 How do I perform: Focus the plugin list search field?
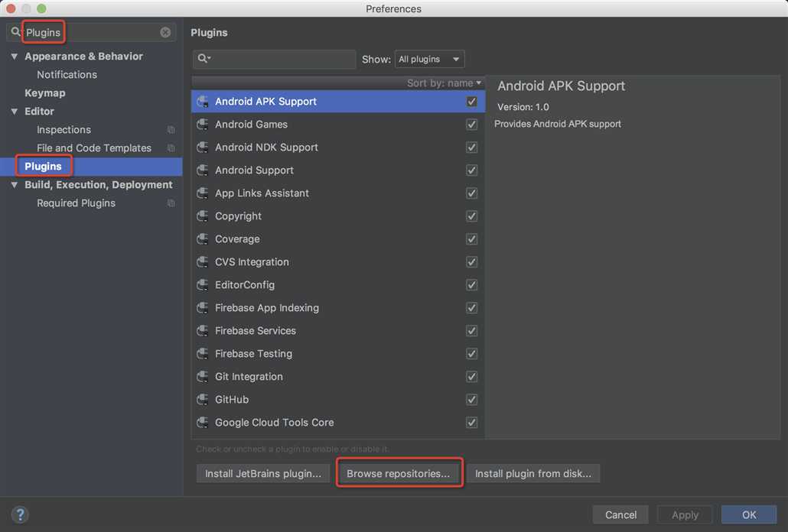tap(275, 59)
